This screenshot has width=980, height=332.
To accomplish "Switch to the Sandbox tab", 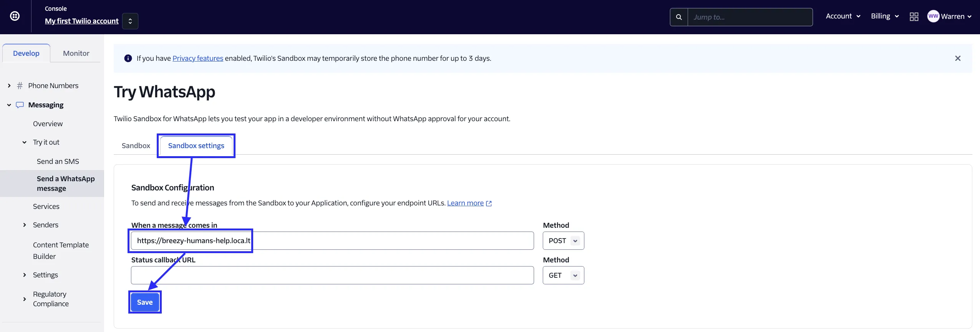I will tap(136, 146).
